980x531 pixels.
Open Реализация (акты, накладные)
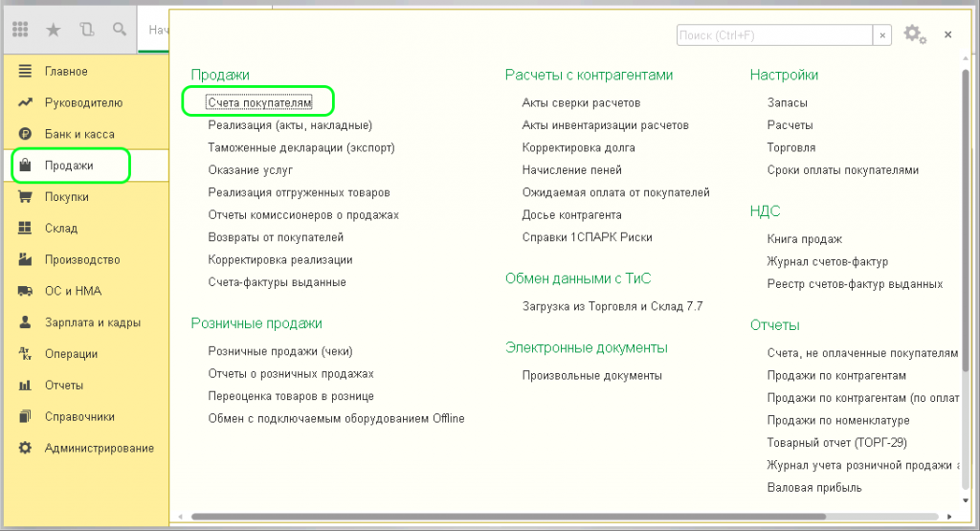[290, 125]
